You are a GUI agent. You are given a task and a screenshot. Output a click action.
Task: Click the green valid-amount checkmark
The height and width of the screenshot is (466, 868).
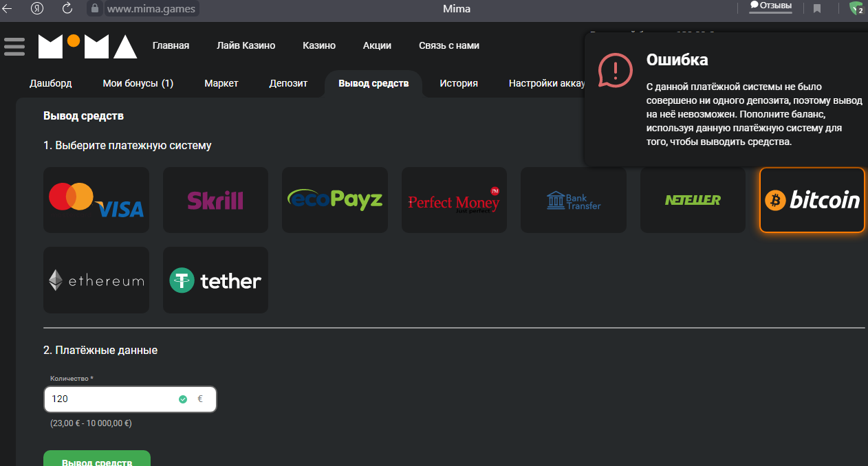coord(183,399)
